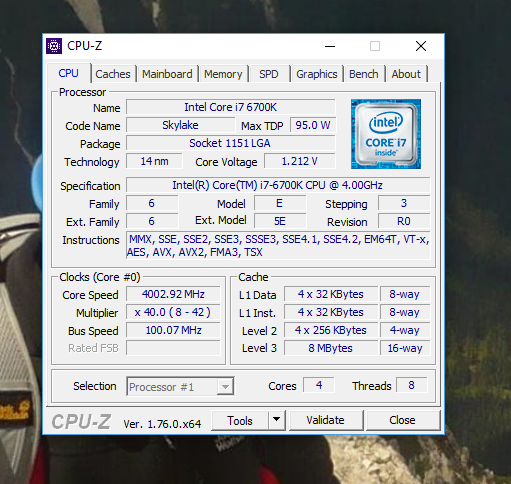Click the Max TDP value 95.0 W
Screen dimensions: 511x484
pos(313,125)
